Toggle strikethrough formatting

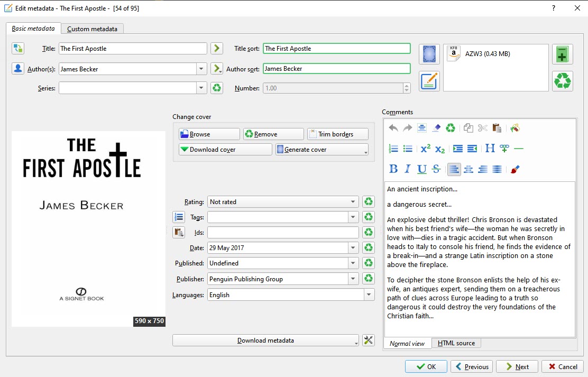pos(436,169)
